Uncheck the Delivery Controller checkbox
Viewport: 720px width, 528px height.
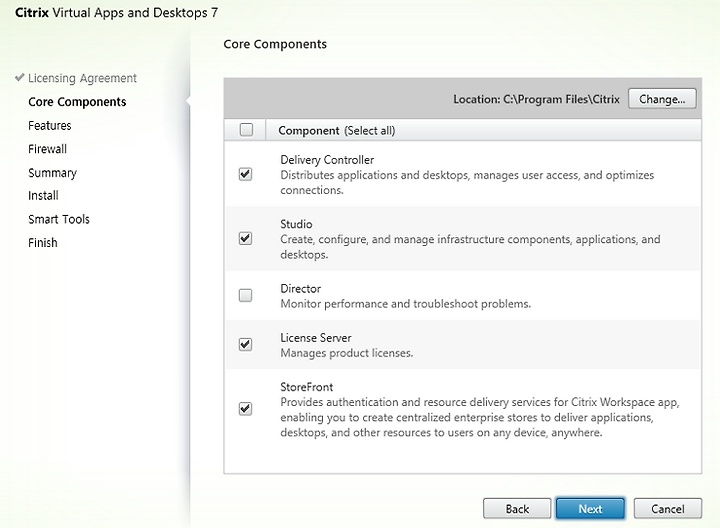pyautogui.click(x=246, y=174)
